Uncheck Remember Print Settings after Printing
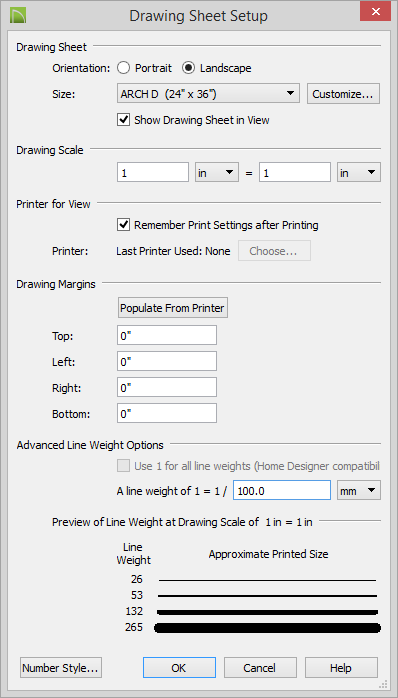This screenshot has height=698, width=398. (x=123, y=225)
